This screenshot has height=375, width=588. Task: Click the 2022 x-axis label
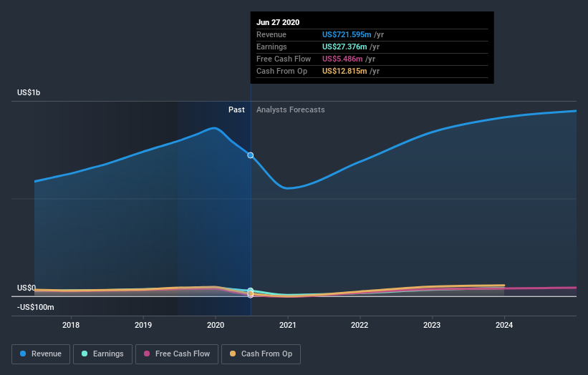coord(360,325)
